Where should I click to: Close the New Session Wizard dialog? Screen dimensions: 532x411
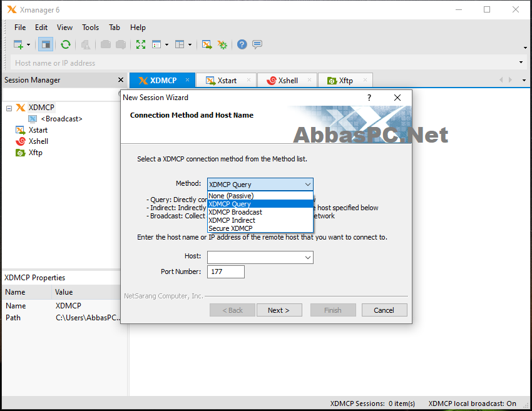tap(397, 98)
